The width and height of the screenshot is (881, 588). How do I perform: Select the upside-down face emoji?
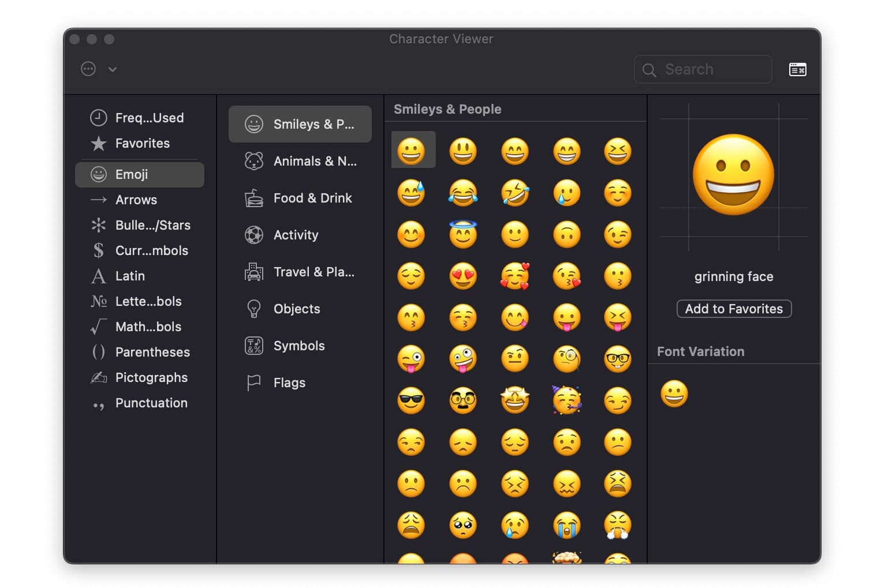[x=566, y=235]
